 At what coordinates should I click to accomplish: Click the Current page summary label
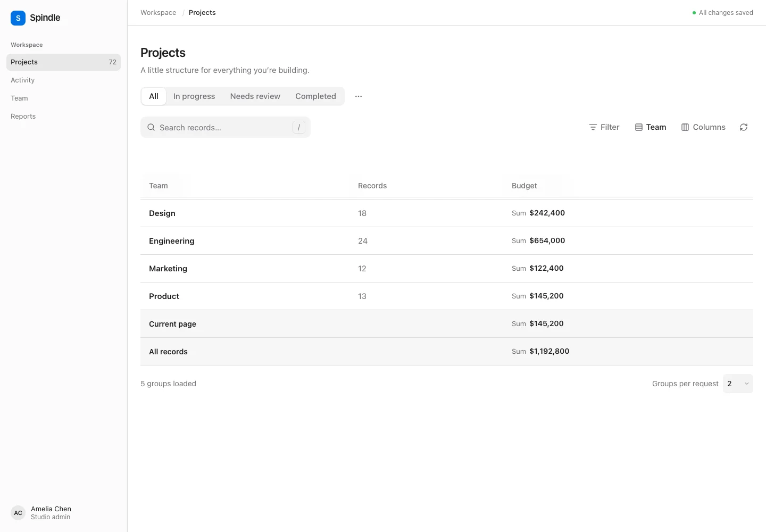click(x=172, y=324)
